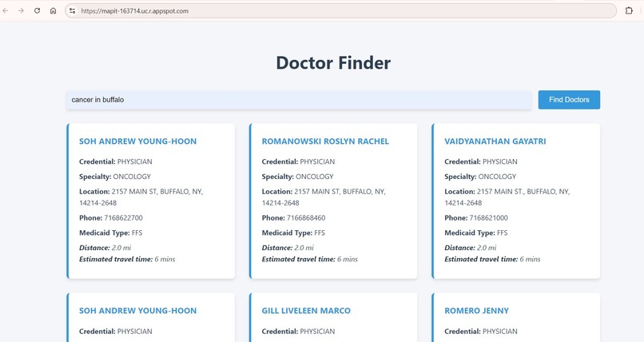
Task: Click Soh Andrew's location address (top card)
Action: (141, 197)
